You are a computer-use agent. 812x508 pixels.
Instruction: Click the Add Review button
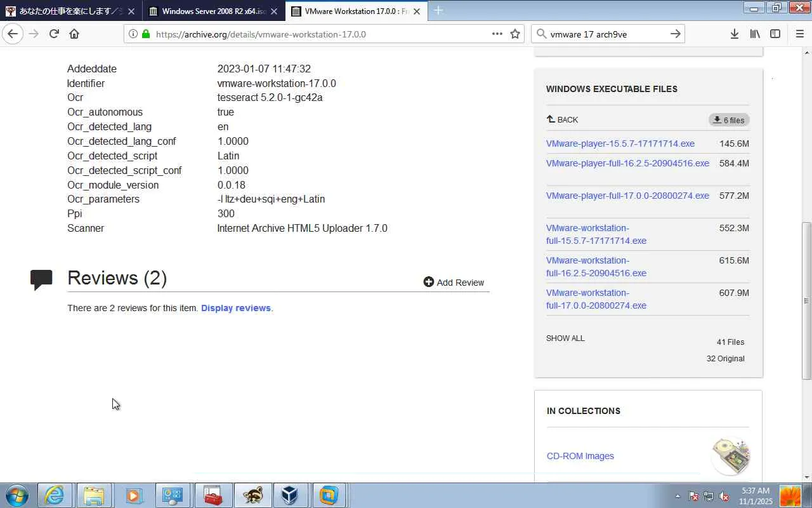point(454,283)
